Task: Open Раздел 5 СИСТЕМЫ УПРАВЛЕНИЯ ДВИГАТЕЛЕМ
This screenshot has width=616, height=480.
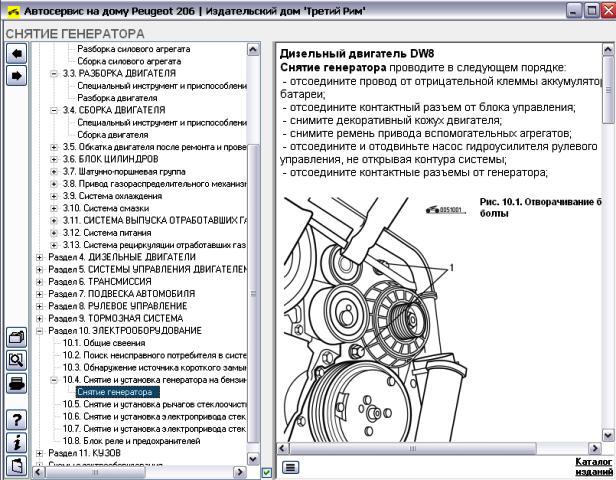Action: (147, 269)
